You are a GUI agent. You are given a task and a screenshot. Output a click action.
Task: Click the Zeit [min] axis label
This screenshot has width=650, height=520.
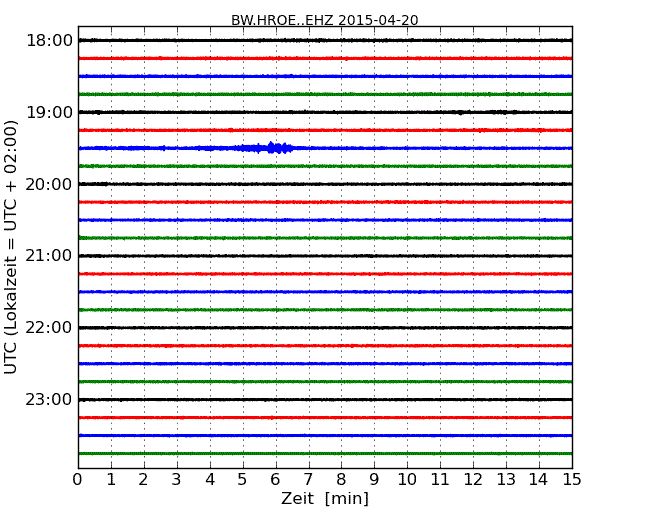coord(325,498)
